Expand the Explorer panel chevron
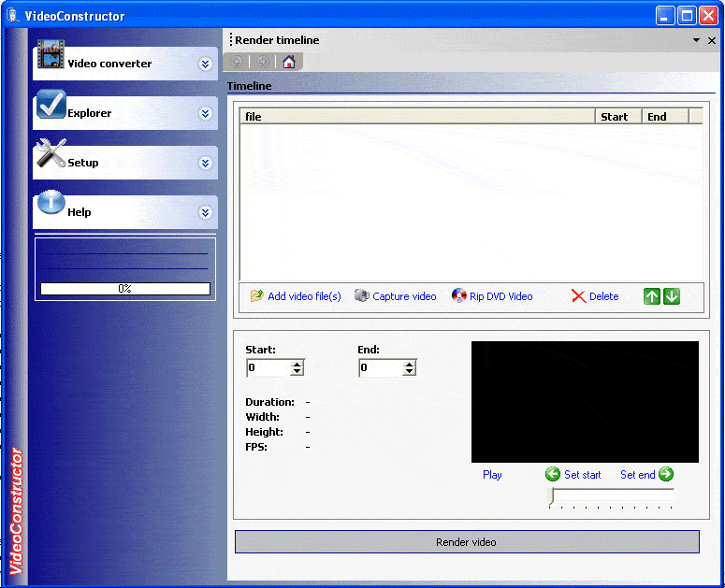725x588 pixels. (x=205, y=114)
